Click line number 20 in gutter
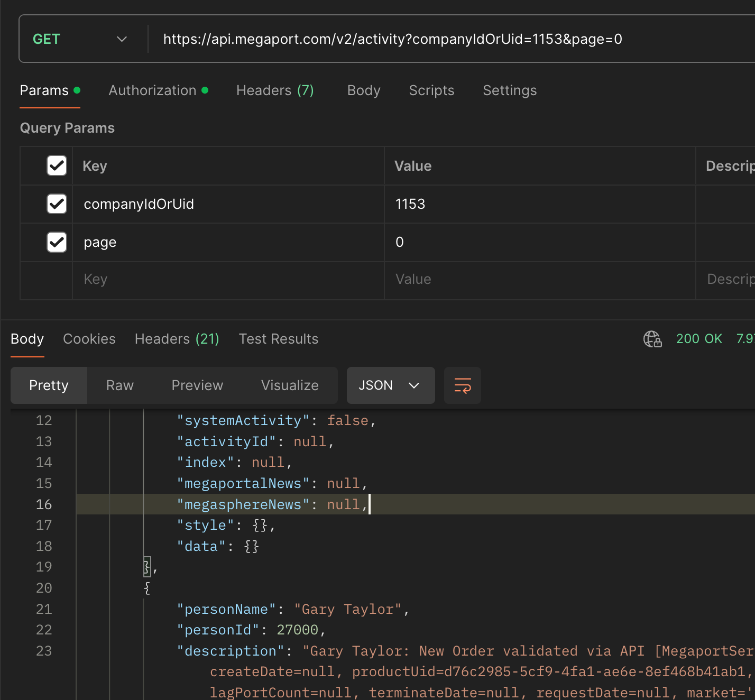Viewport: 755px width, 700px height. [44, 588]
